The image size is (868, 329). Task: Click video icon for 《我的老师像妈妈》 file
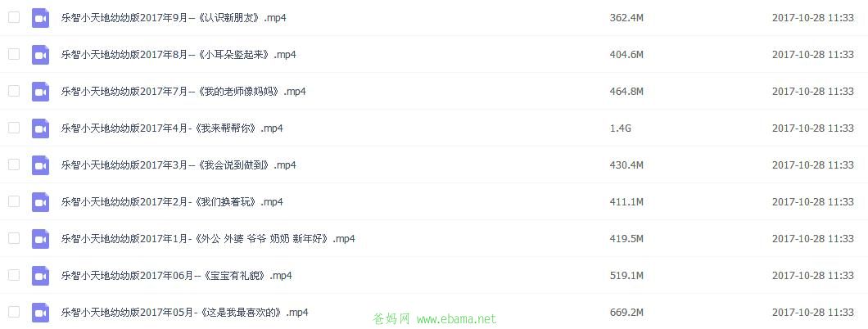click(40, 91)
